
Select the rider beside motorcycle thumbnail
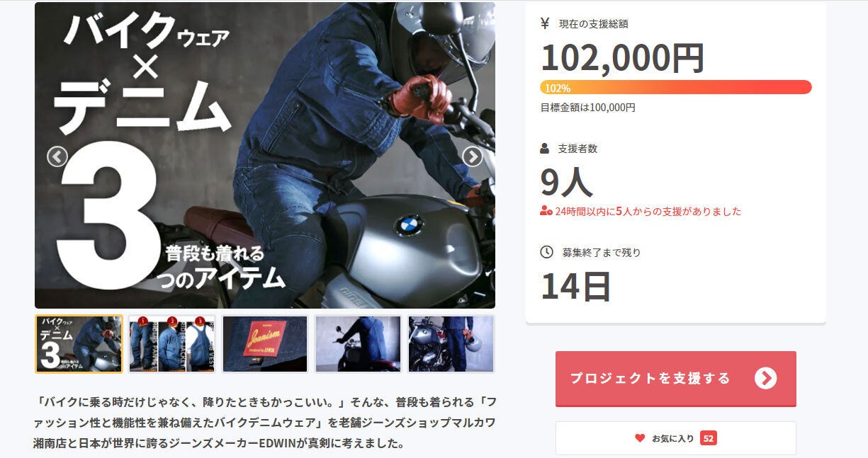coord(358,344)
